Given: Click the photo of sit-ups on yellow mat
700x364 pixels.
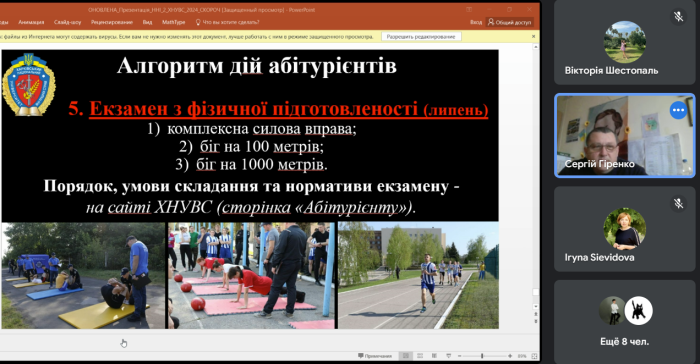Looking at the screenshot, I should click(x=83, y=276).
